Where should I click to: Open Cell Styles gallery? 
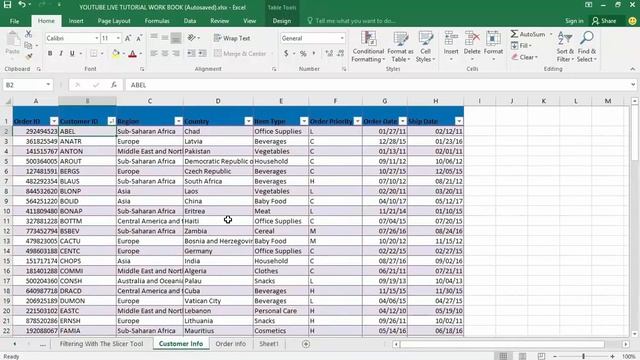pyautogui.click(x=425, y=47)
